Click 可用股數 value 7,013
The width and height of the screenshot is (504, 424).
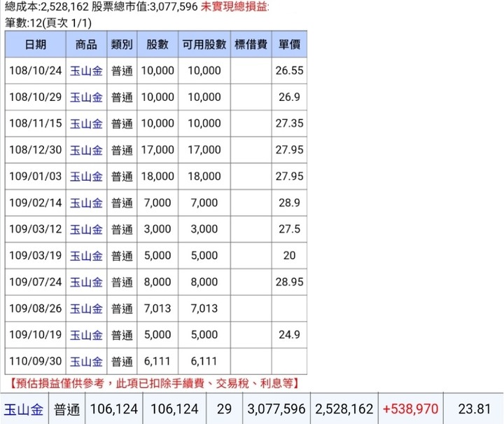pyautogui.click(x=204, y=308)
